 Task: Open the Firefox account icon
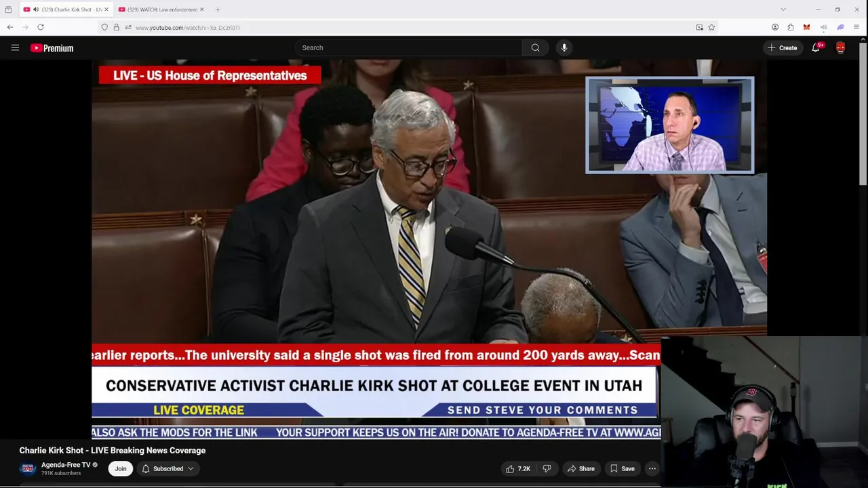(775, 27)
